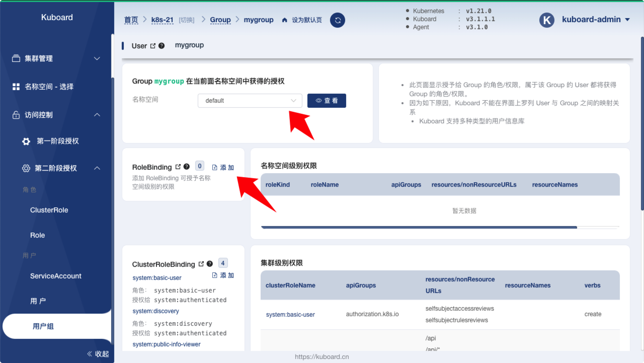Viewport: 644px width, 363px height.
Task: Click the ClusterRoleBinding help question icon
Action: [x=210, y=264]
